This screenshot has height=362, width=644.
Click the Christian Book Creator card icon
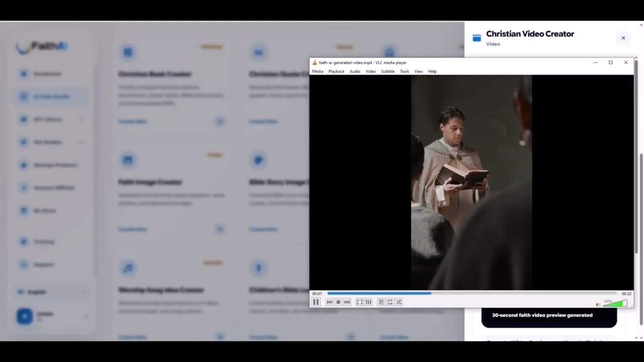(x=128, y=52)
